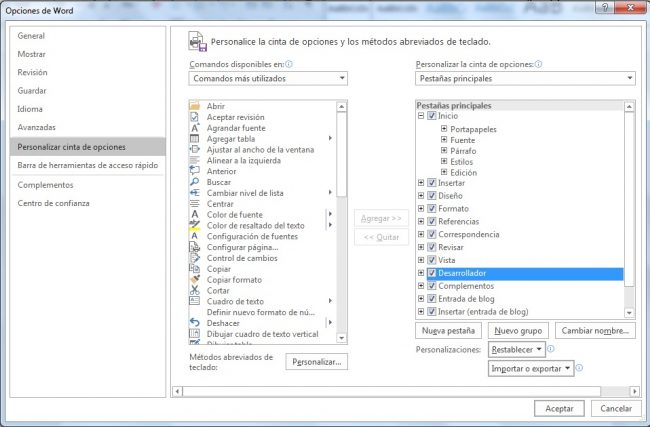Image resolution: width=650 pixels, height=427 pixels.
Task: Expand the Fuente group
Action: point(444,140)
